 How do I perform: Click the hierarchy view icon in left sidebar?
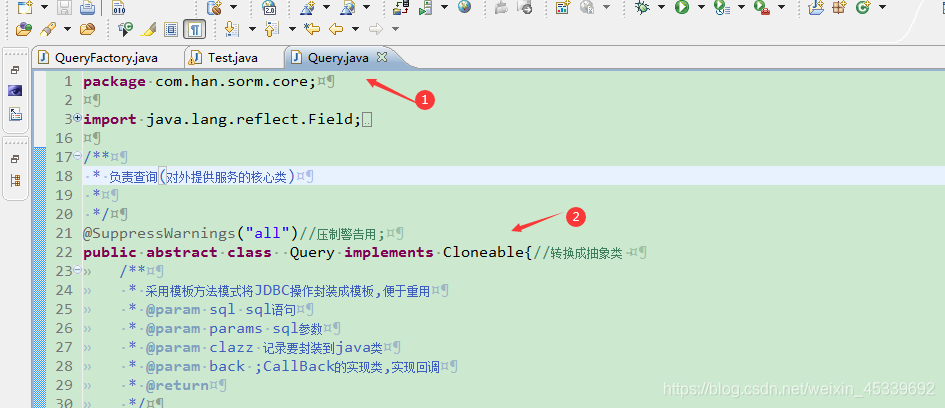pos(15,180)
